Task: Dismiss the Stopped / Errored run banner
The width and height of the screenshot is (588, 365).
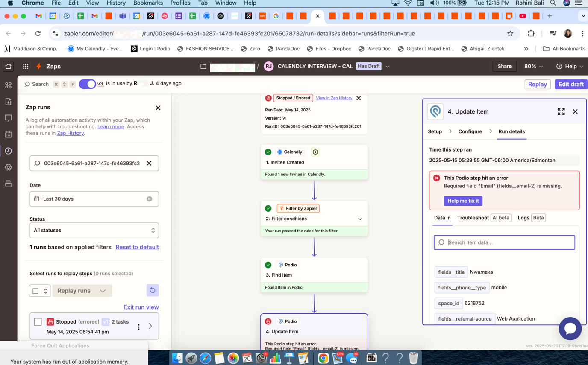Action: (x=359, y=98)
